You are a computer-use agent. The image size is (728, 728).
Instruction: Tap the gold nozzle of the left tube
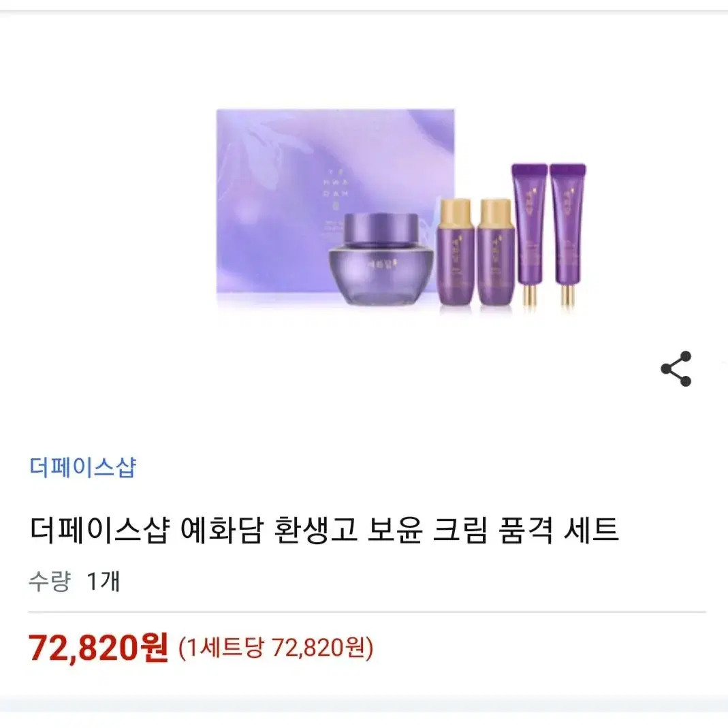point(529,296)
